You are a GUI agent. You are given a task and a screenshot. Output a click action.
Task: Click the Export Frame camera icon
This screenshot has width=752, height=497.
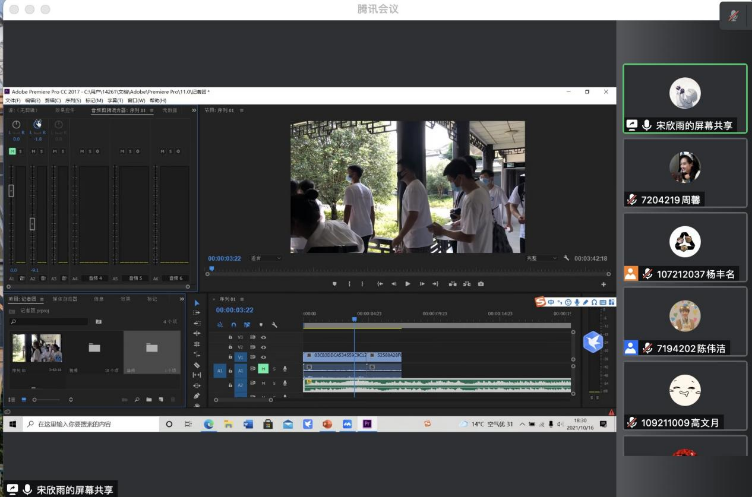tap(481, 283)
